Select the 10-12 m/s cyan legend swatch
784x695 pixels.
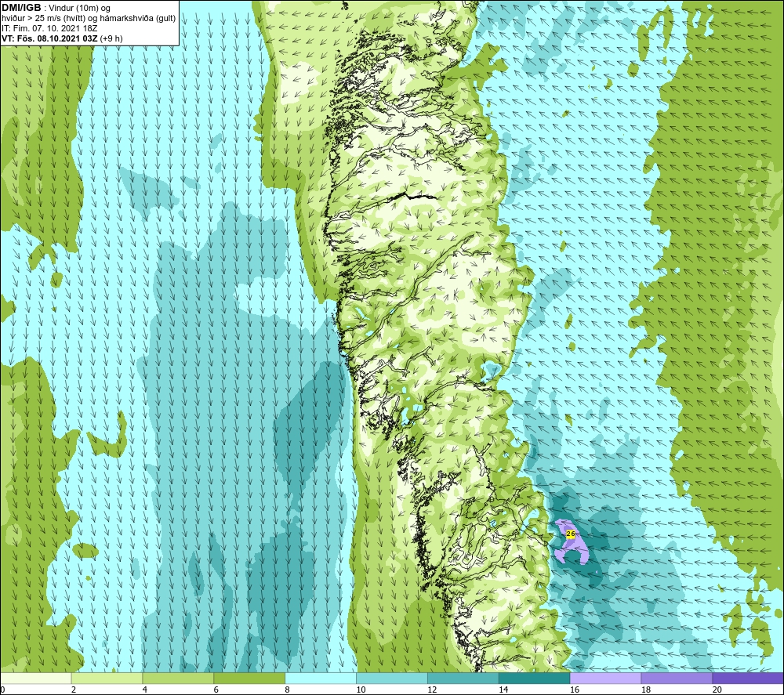[391, 679]
